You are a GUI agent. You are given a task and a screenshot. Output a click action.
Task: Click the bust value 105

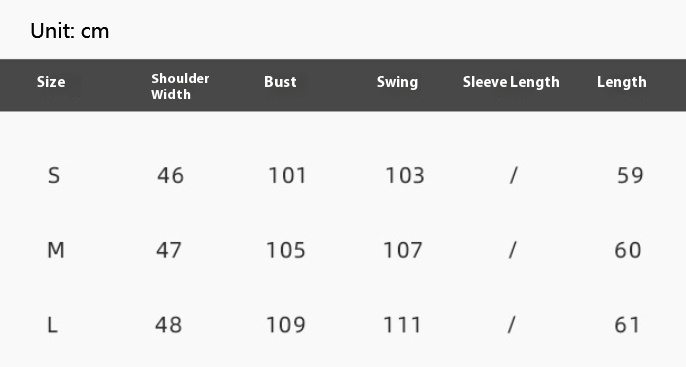click(x=286, y=250)
